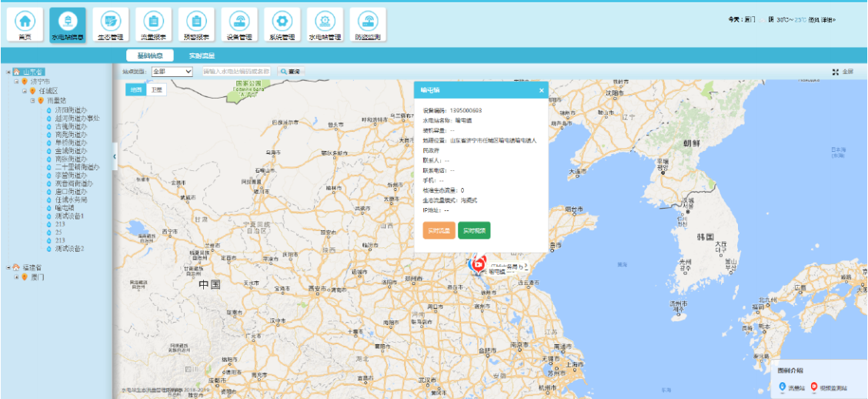Click the orange pin beside 任城区
The width and height of the screenshot is (868, 399).
[32, 91]
